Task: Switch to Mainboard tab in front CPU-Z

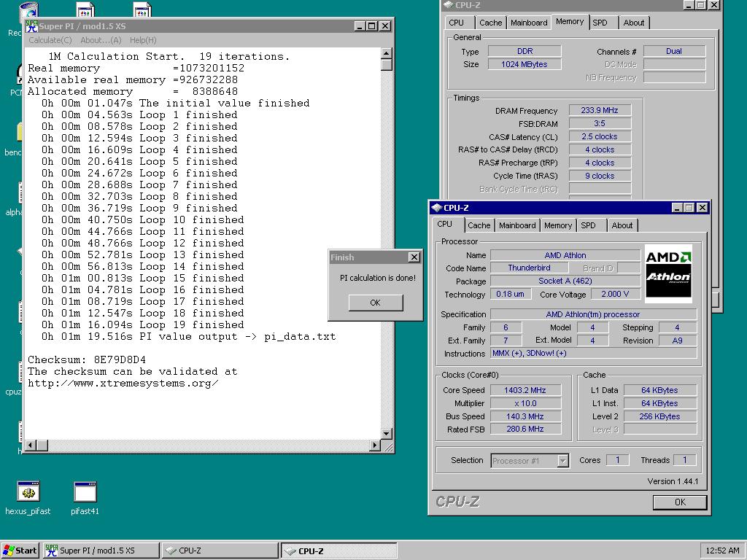Action: click(517, 225)
